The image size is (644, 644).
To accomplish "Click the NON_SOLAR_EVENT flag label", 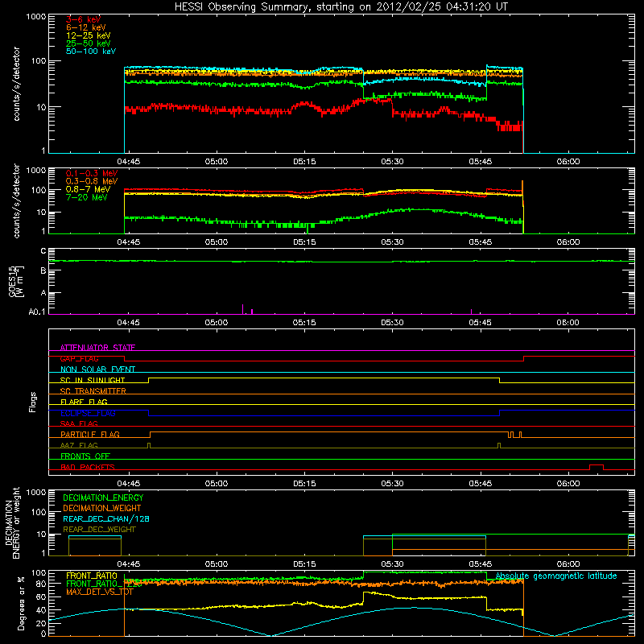I will coord(97,369).
